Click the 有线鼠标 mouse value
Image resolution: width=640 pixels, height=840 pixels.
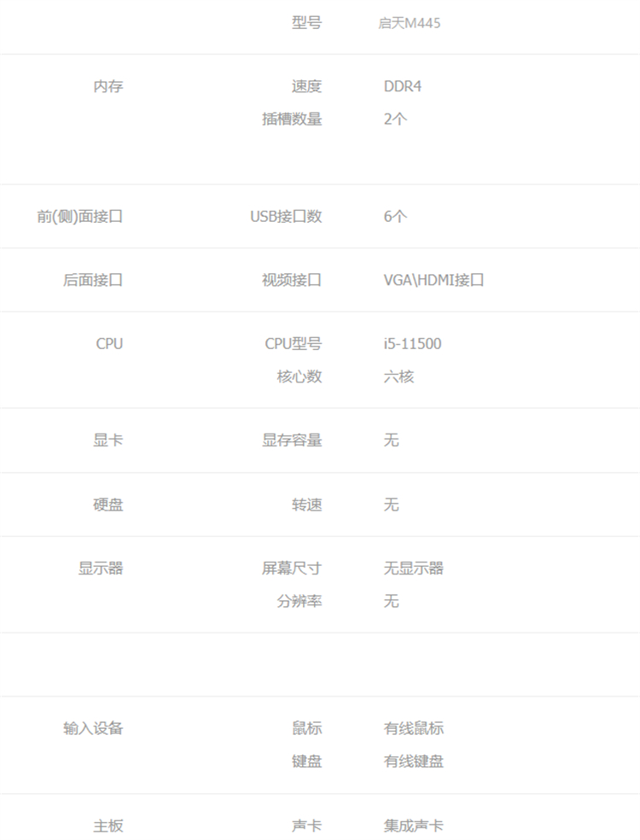[x=413, y=728]
